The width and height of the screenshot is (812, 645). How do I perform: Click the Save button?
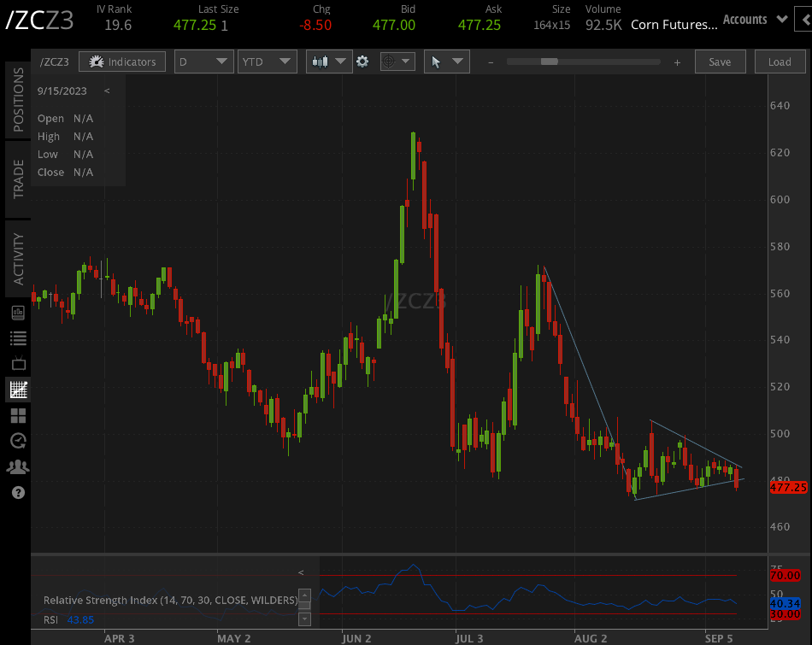click(x=720, y=62)
